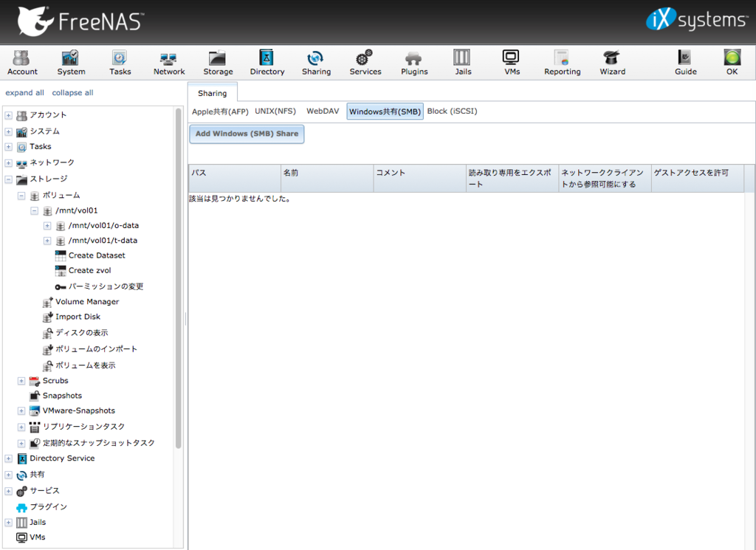
Task: Expand the サービス tree node
Action: coord(9,491)
